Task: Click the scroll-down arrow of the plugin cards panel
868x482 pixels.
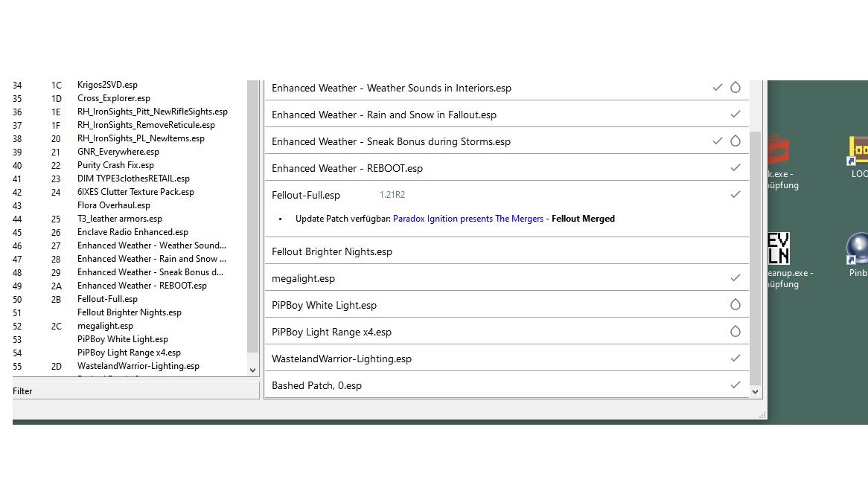Action: coord(756,391)
